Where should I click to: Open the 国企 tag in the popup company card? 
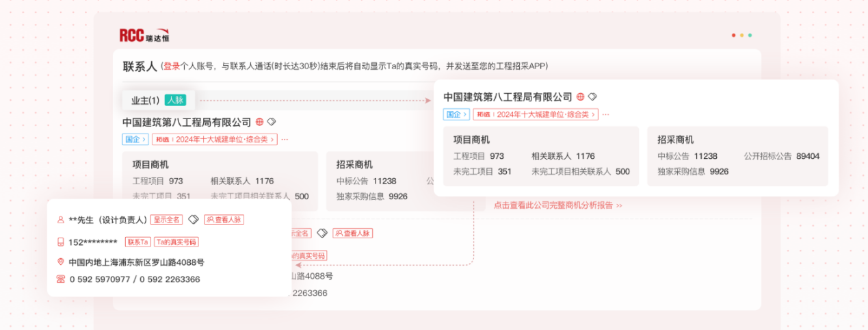coord(456,114)
